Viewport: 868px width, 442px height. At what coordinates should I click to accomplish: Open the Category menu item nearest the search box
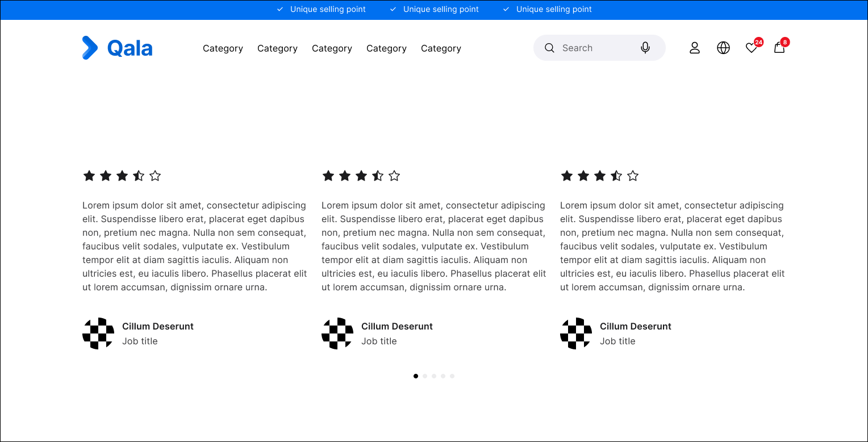441,48
